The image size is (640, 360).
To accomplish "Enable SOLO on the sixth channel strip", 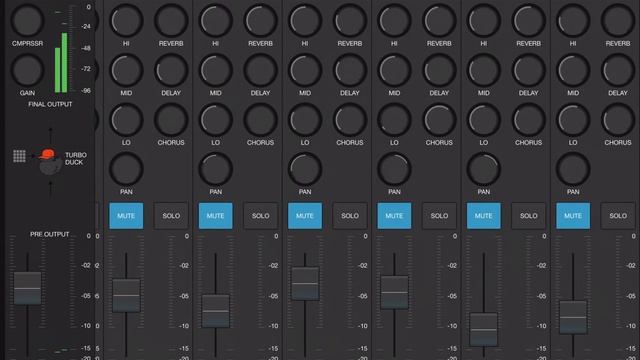I will pyautogui.click(x=618, y=216).
